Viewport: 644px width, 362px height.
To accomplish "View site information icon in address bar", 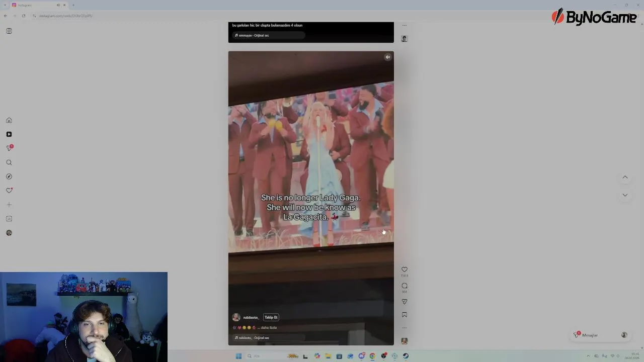I will pyautogui.click(x=34, y=16).
